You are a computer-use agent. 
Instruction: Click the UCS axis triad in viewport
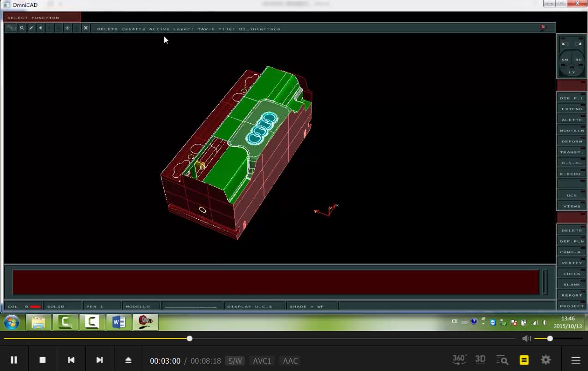(327, 210)
